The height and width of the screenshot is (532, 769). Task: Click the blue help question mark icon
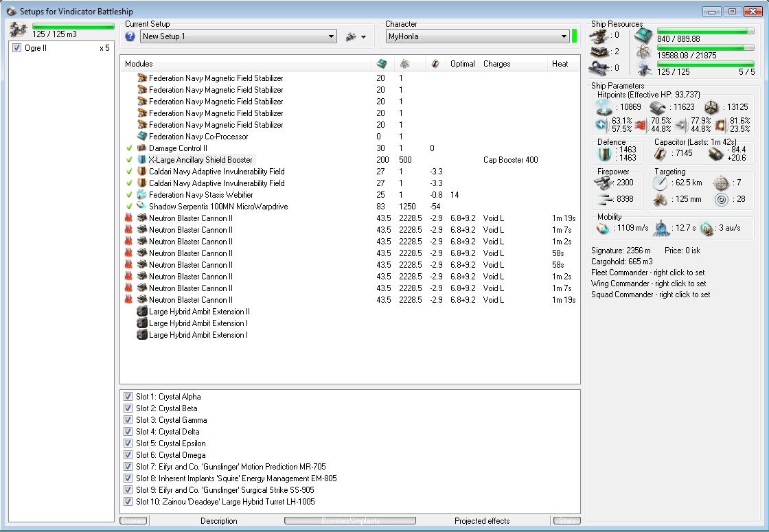pos(130,36)
